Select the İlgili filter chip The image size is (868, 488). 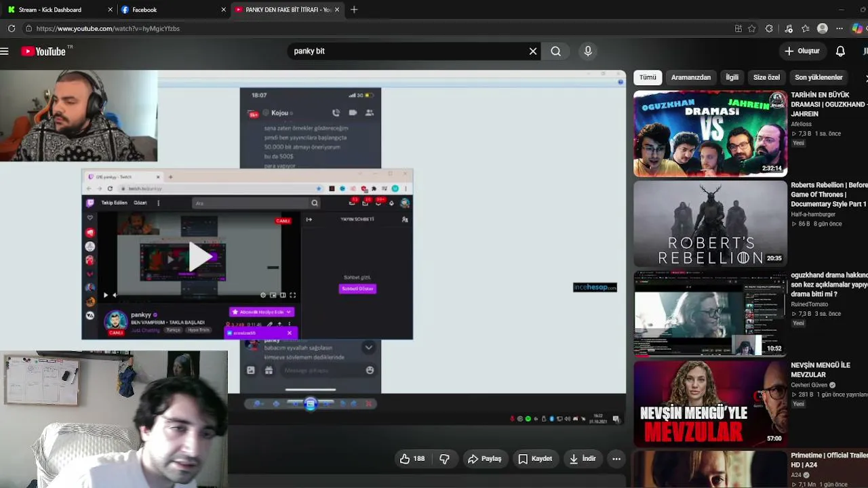coord(732,77)
